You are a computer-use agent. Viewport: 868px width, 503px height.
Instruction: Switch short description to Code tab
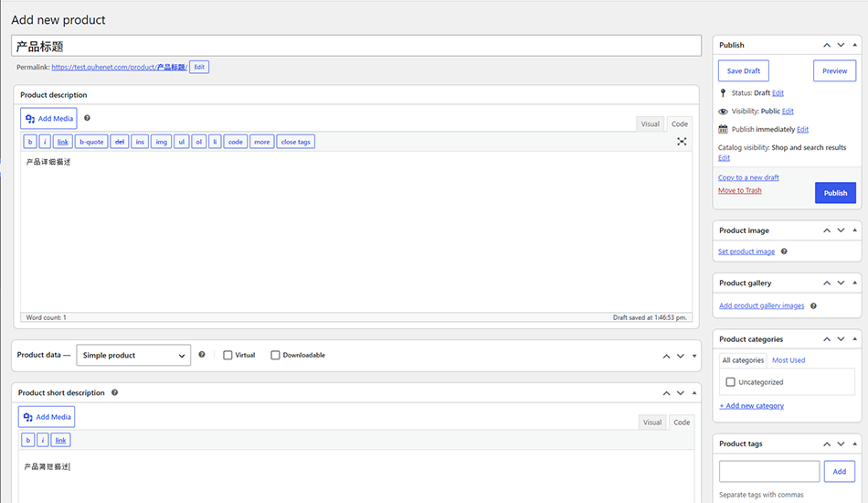tap(682, 423)
